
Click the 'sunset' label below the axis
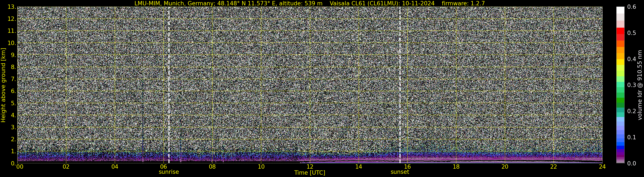coord(400,172)
